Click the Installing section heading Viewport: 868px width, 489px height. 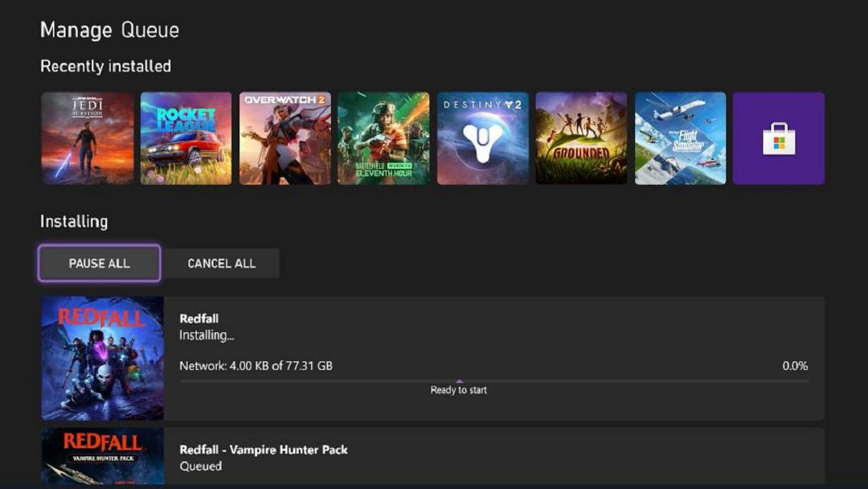(x=74, y=221)
